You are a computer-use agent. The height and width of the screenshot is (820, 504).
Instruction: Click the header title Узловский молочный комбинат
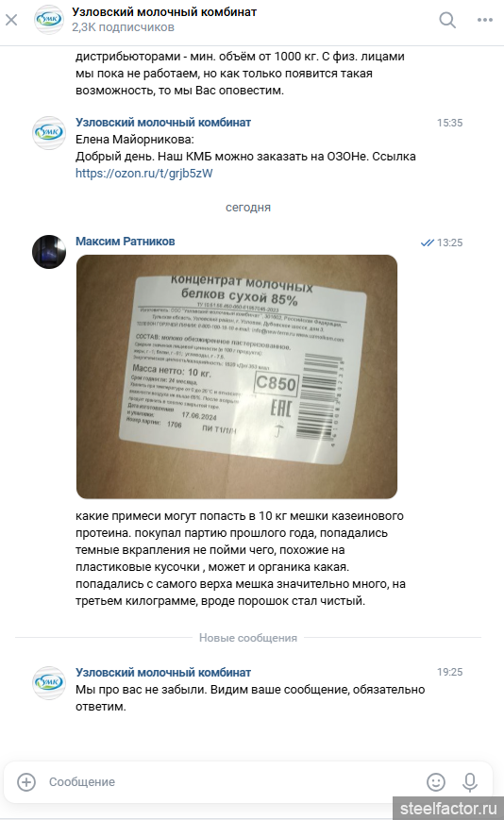coord(164,11)
